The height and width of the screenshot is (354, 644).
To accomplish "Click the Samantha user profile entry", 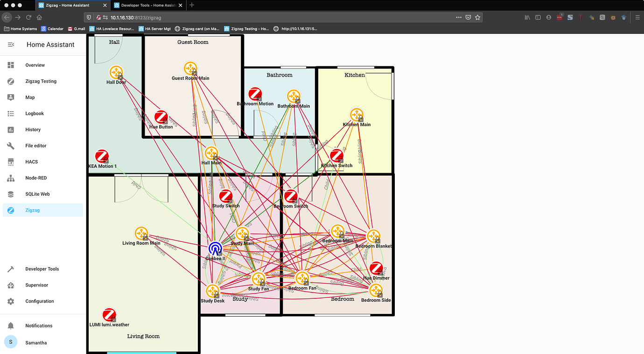I will 35,342.
